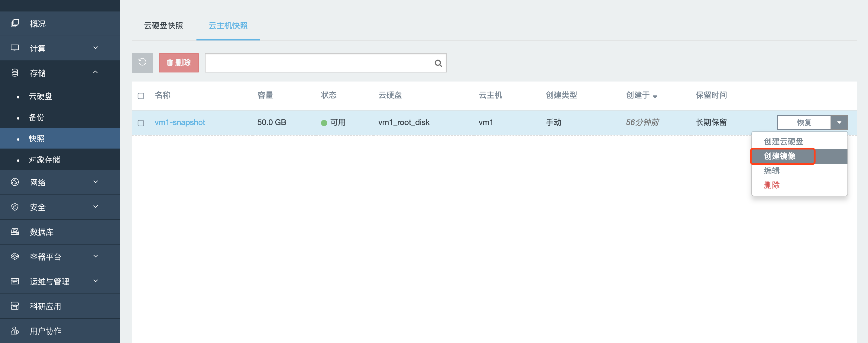Switch to the 云主机快照 tab
This screenshot has height=343, width=868.
pos(228,26)
